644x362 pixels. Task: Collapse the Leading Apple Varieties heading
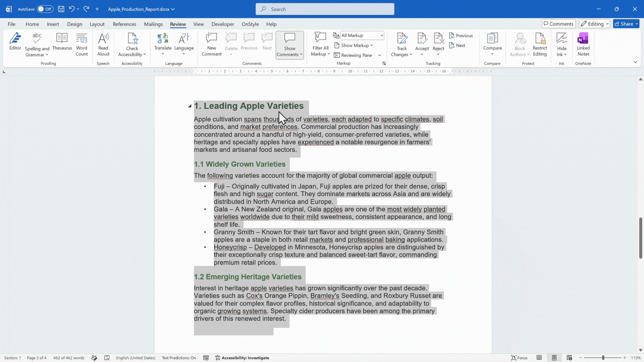pos(190,106)
